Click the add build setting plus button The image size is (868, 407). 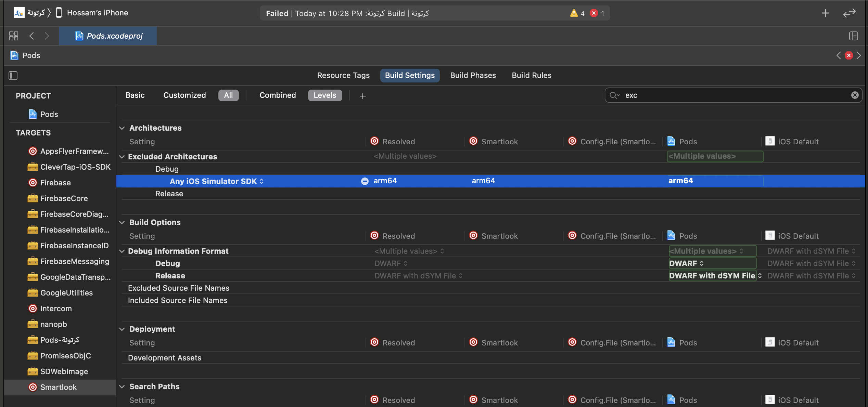tap(363, 96)
